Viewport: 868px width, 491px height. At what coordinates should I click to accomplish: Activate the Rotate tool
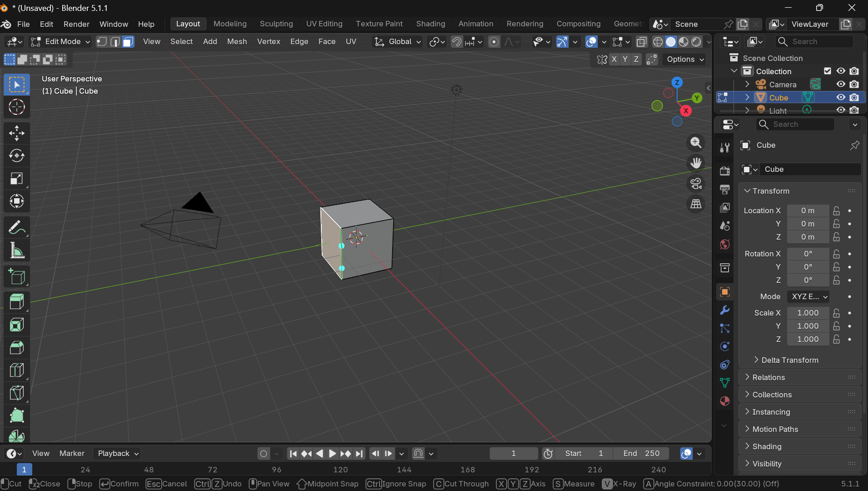click(x=17, y=156)
